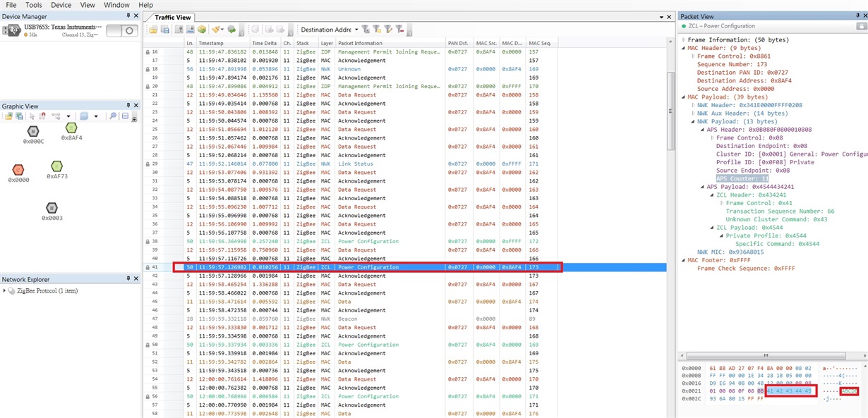Sort by the Layer column header
The width and height of the screenshot is (868, 418).
tap(327, 44)
